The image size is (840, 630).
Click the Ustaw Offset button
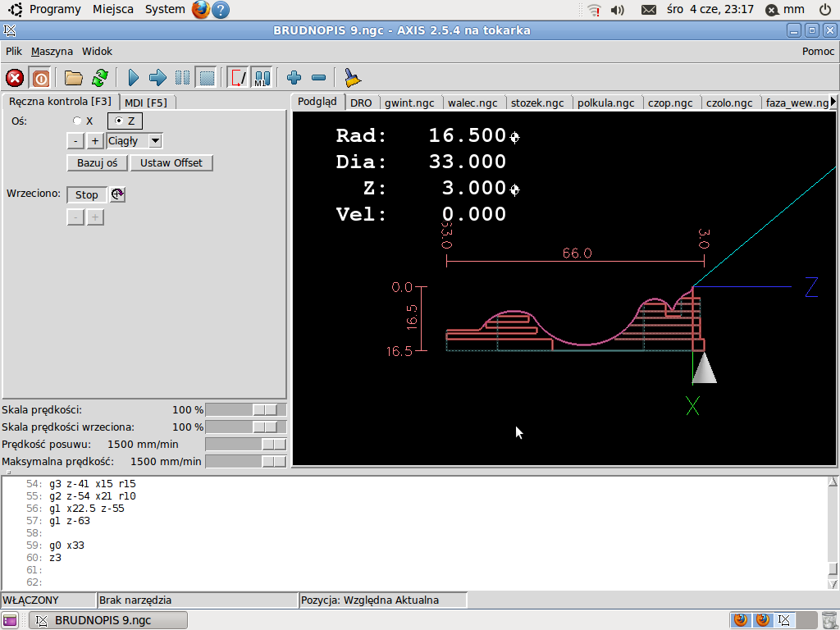171,163
